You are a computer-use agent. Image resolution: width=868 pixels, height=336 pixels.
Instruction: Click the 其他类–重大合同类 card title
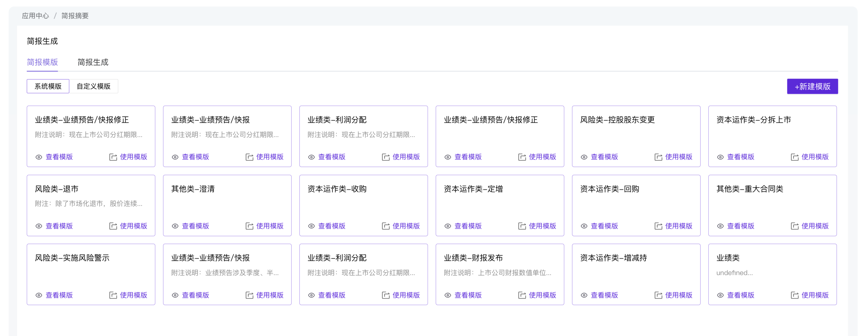750,189
